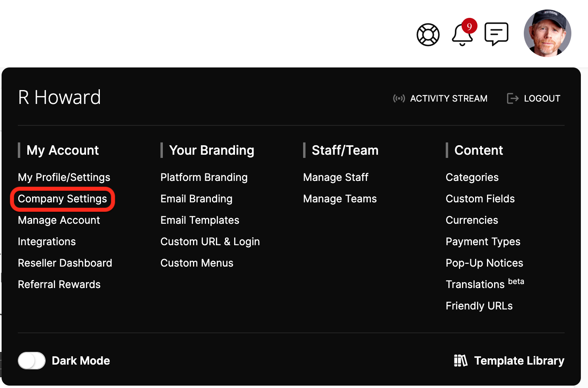588x388 pixels.
Task: Toggle the Dark Mode switch
Action: (32, 361)
